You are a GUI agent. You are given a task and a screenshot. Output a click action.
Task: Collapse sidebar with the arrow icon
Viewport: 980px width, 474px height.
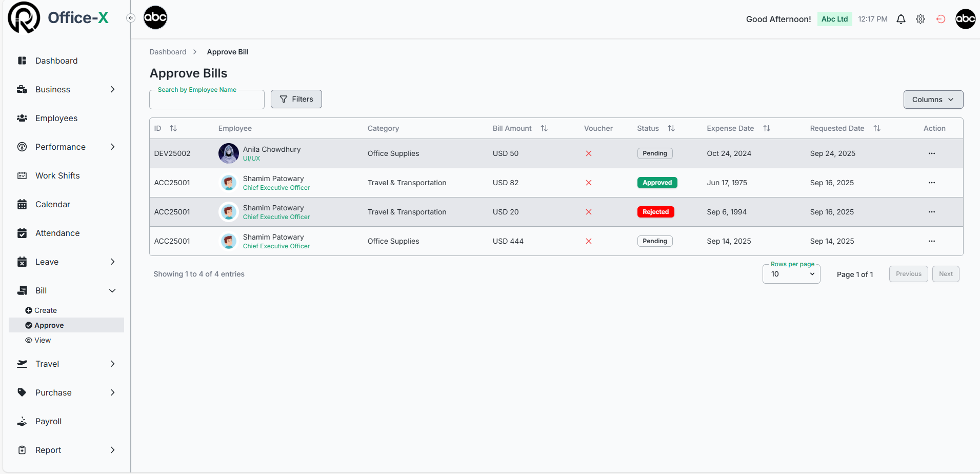tap(131, 18)
